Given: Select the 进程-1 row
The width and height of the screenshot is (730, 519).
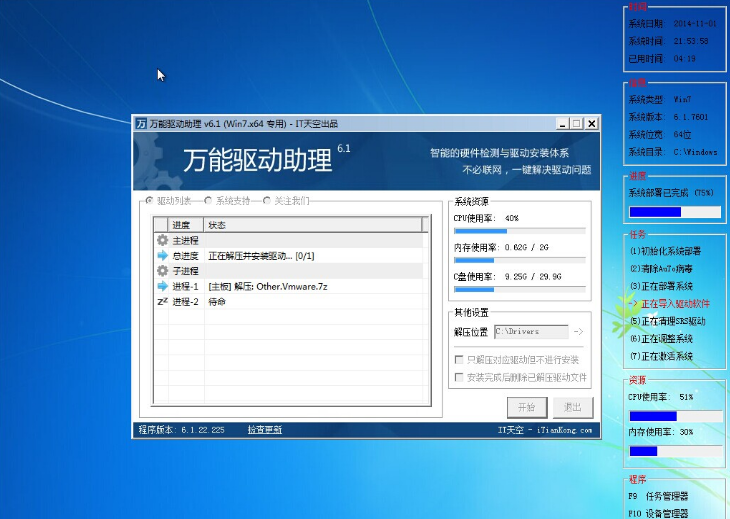Looking at the screenshot, I should [289, 286].
